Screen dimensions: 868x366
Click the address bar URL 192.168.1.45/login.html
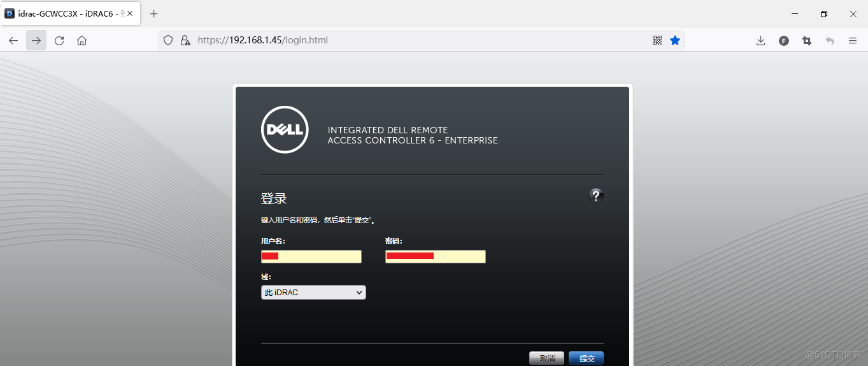263,40
